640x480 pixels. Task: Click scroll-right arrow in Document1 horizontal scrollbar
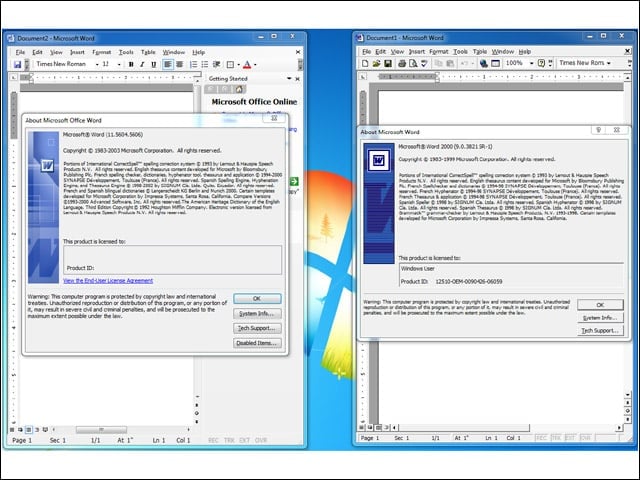click(x=619, y=427)
